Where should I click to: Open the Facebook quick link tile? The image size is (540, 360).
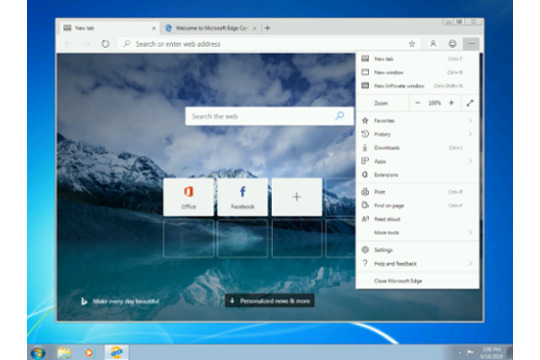(242, 197)
